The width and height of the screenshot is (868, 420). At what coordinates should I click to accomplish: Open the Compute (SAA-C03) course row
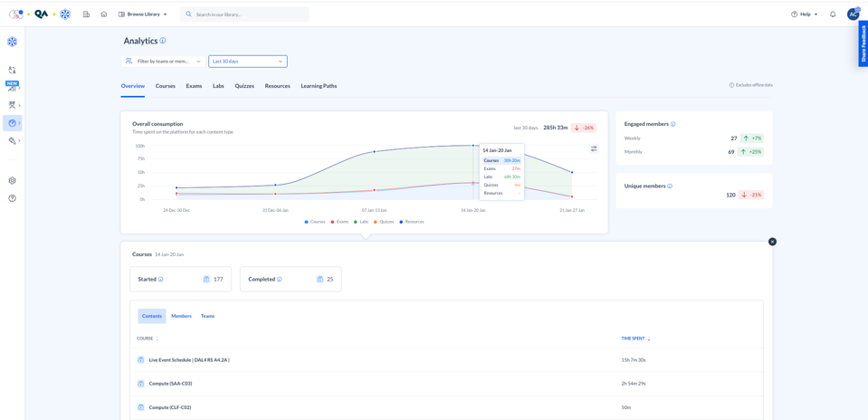pos(446,384)
